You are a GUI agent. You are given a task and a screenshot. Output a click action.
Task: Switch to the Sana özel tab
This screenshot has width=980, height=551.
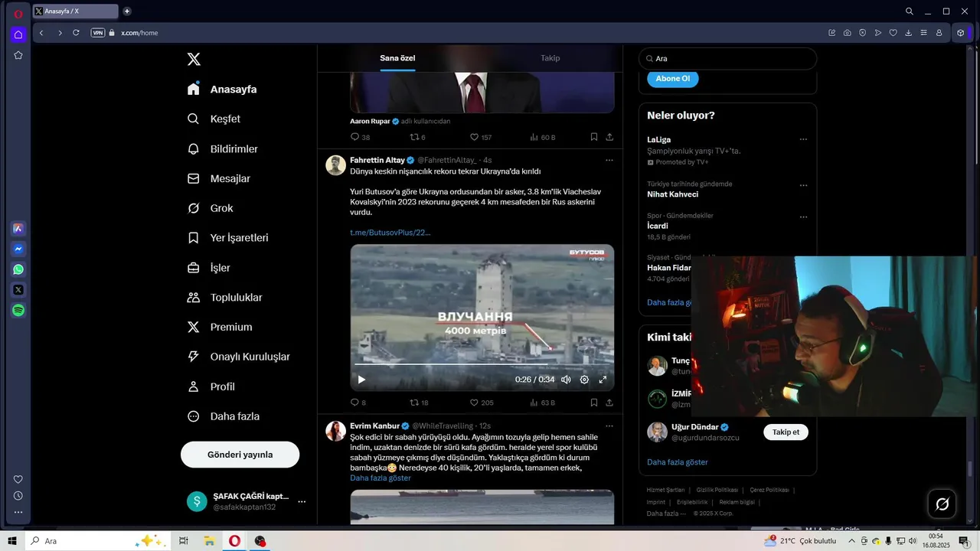[397, 58]
